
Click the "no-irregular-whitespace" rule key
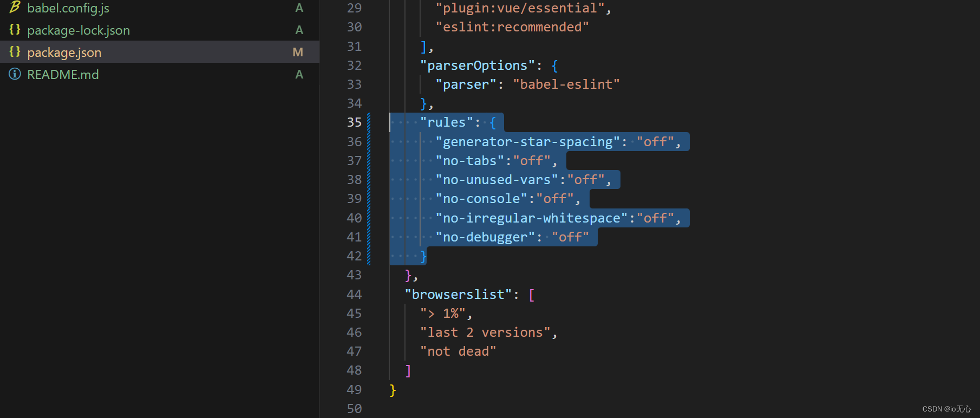tap(532, 218)
